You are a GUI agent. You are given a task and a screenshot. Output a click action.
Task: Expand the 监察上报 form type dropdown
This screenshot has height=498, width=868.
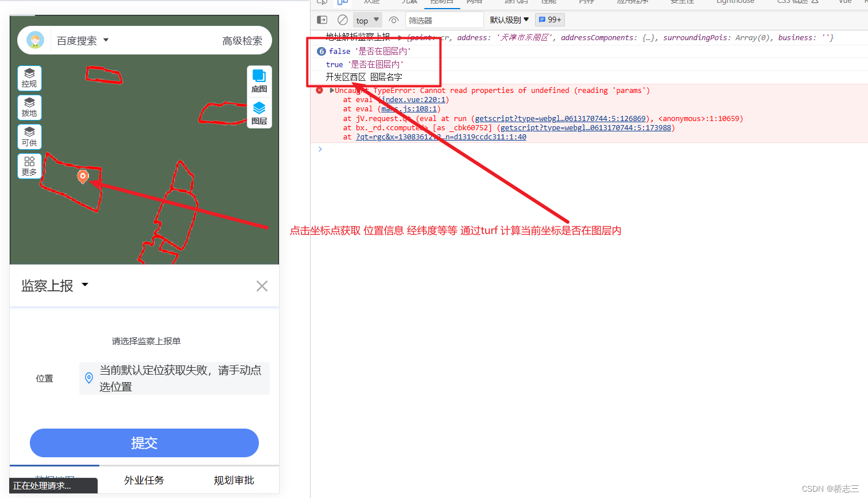55,286
